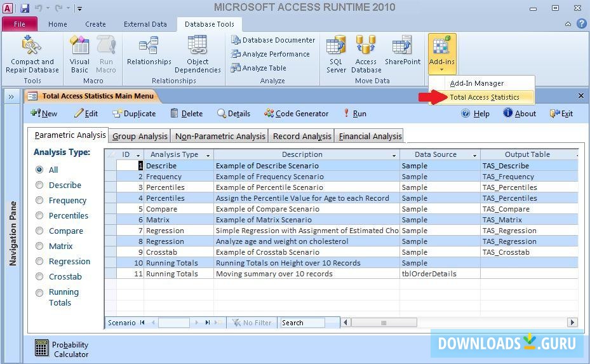Open the Record Analysis tab

pyautogui.click(x=302, y=137)
